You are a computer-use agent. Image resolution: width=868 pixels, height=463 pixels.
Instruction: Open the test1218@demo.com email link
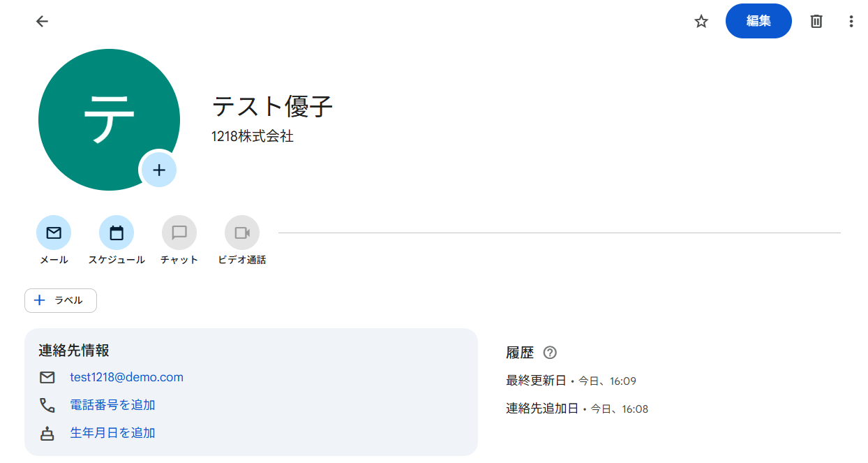tap(126, 377)
